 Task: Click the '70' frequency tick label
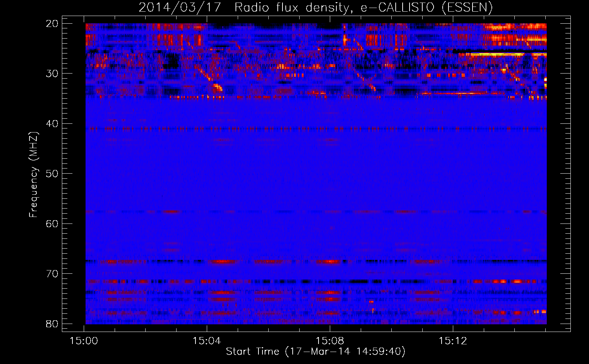click(52, 274)
